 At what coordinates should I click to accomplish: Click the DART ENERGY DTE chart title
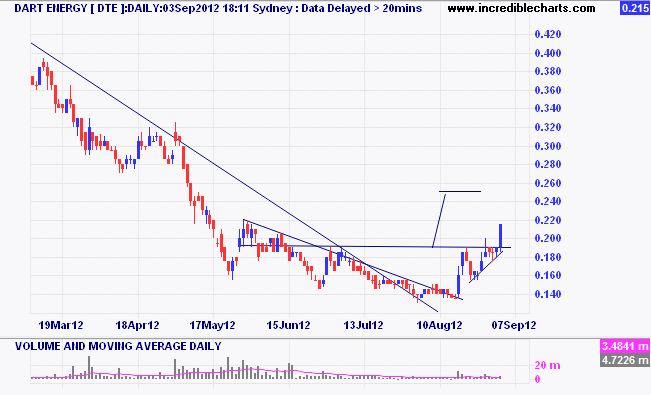(x=218, y=8)
